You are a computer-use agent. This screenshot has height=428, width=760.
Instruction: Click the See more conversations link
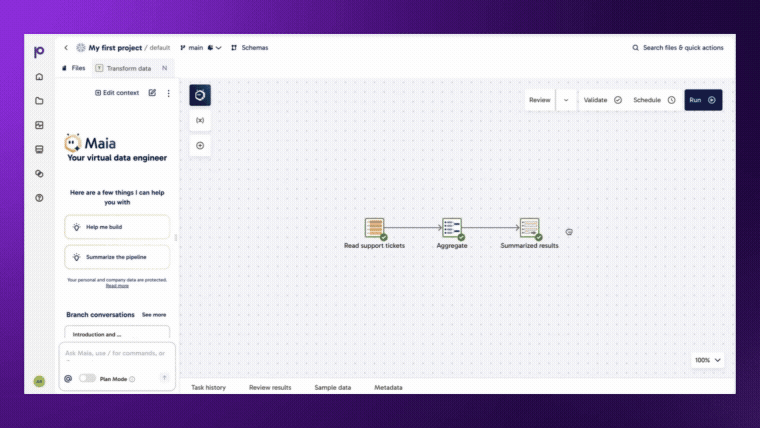[154, 314]
